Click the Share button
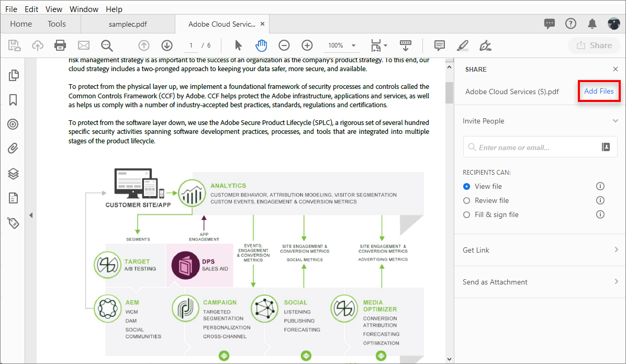 pyautogui.click(x=594, y=45)
